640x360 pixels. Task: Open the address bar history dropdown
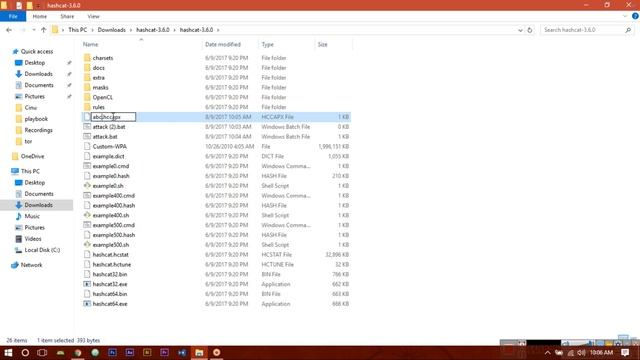tap(520, 30)
